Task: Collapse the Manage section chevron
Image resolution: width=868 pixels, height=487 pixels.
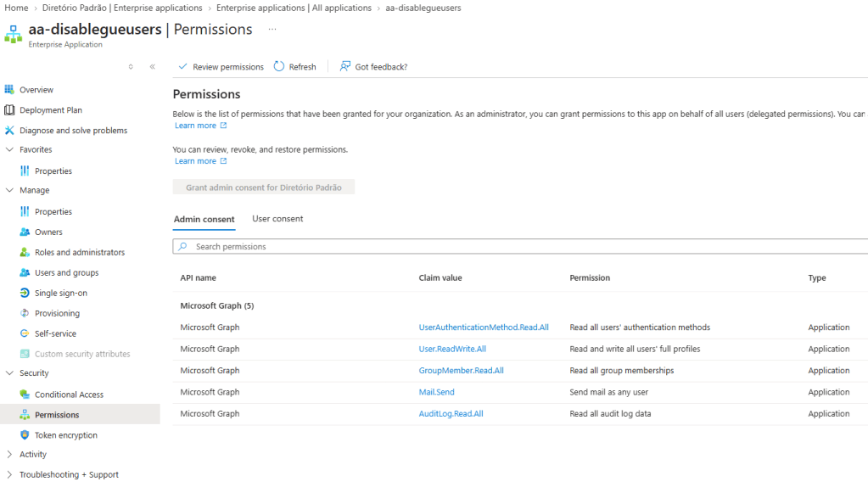Action: point(9,190)
